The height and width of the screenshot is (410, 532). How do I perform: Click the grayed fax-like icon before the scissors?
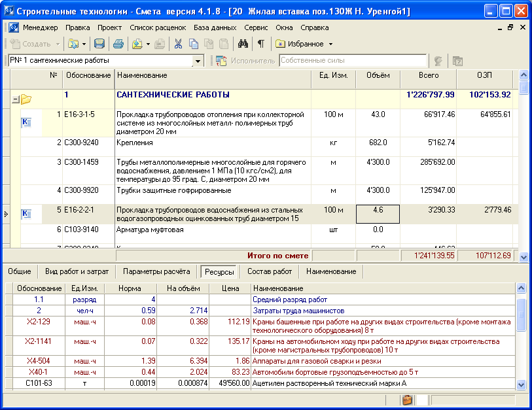pos(160,44)
